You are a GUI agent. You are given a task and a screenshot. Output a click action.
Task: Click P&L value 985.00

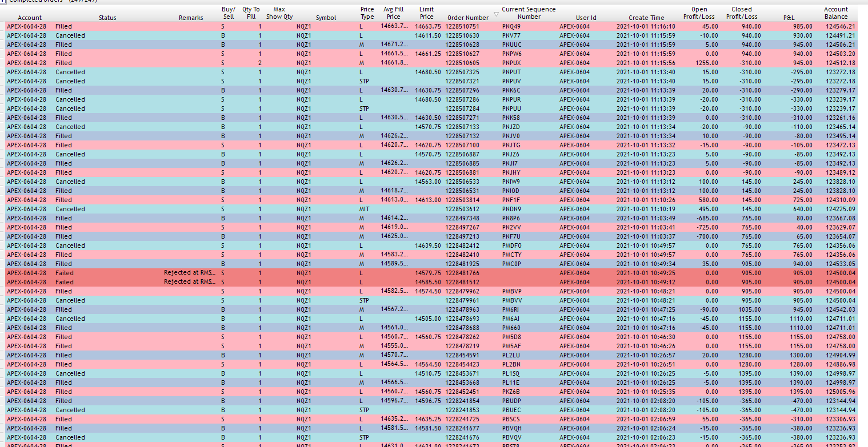802,26
